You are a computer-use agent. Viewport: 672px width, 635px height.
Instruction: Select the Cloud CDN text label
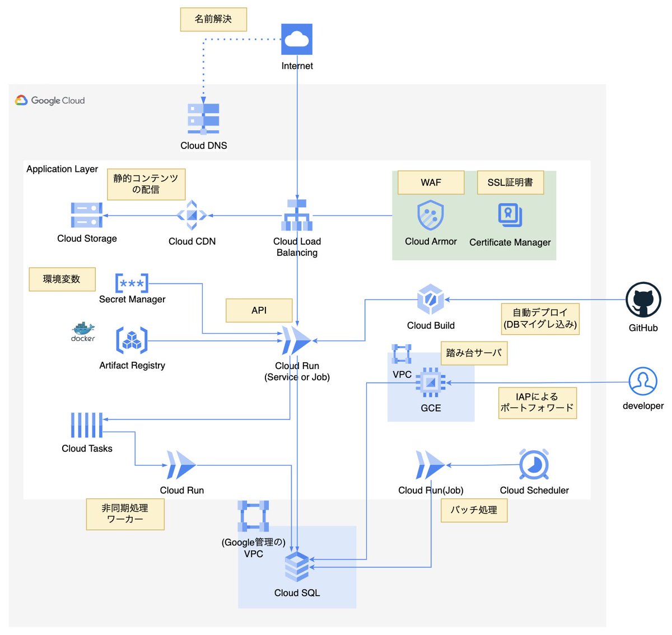(192, 241)
